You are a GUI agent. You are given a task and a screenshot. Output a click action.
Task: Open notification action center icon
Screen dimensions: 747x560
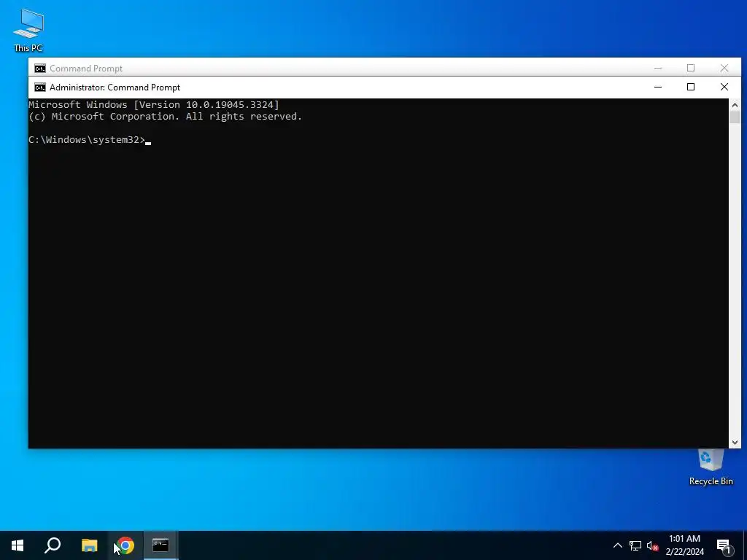(x=724, y=545)
